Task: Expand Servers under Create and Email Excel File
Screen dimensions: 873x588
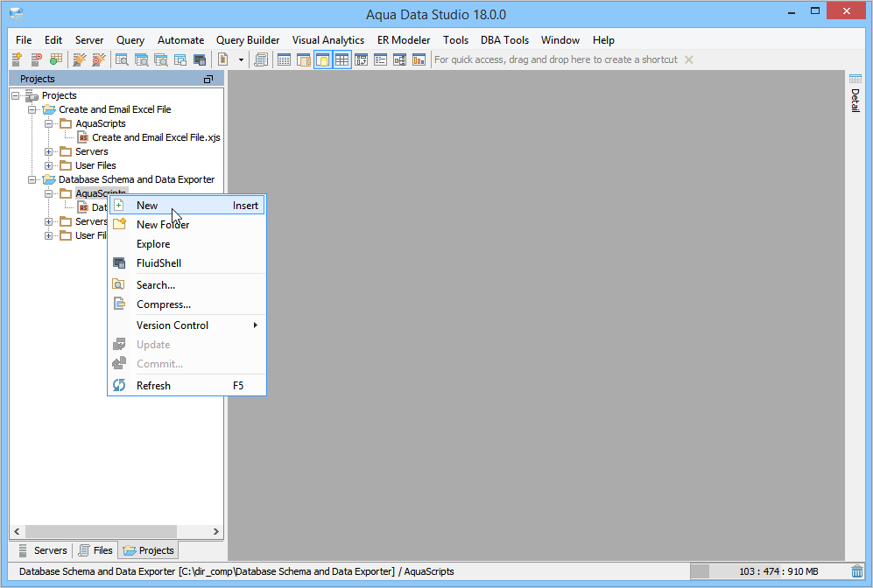Action: [48, 151]
